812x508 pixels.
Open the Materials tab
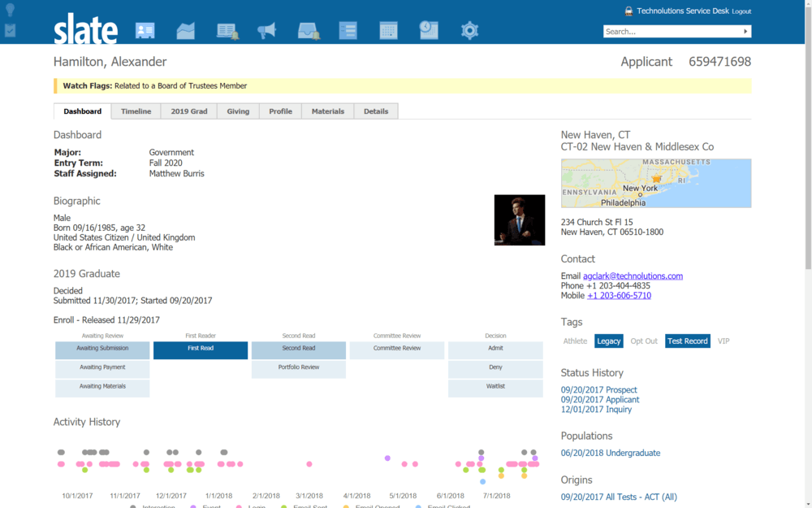point(327,111)
